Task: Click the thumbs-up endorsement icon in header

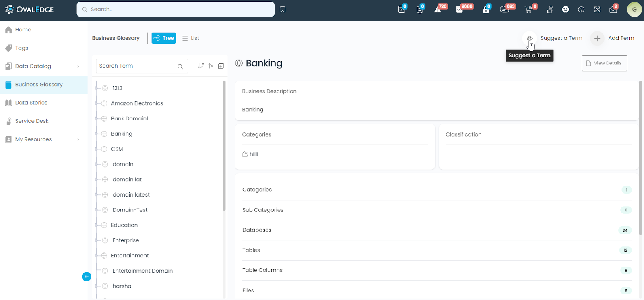Action: 550,10
